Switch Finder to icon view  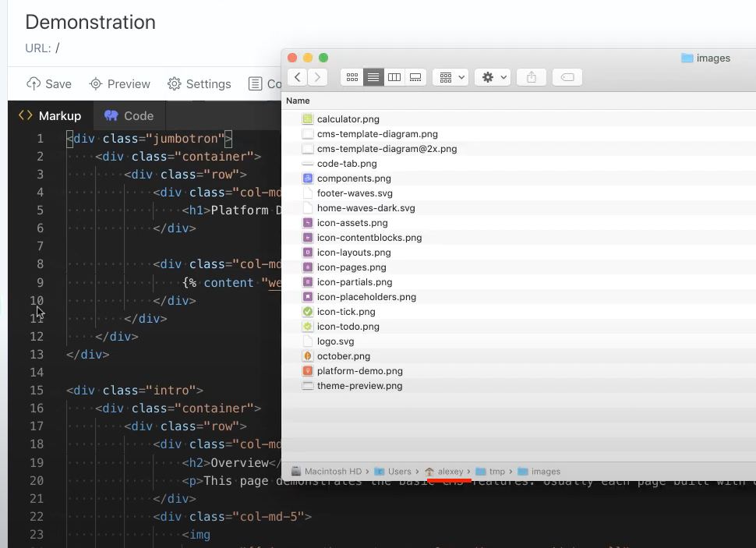(352, 77)
